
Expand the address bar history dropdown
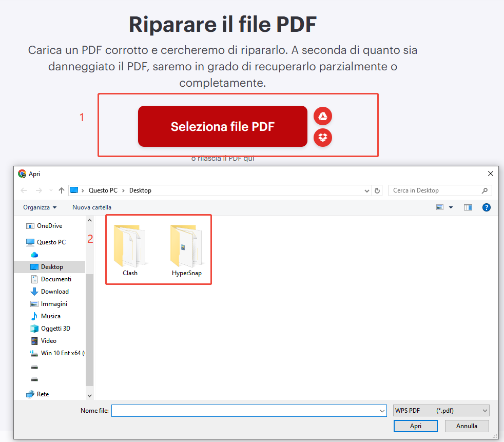coord(367,190)
